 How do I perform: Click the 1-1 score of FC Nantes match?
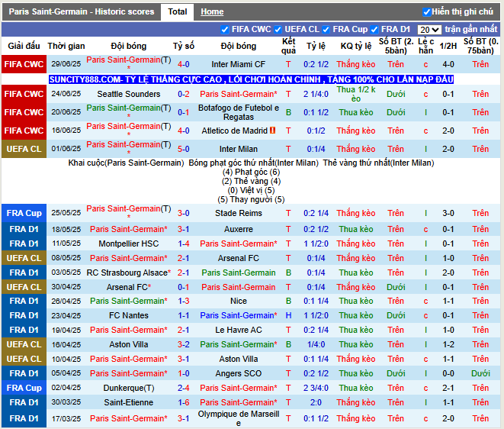click(183, 315)
